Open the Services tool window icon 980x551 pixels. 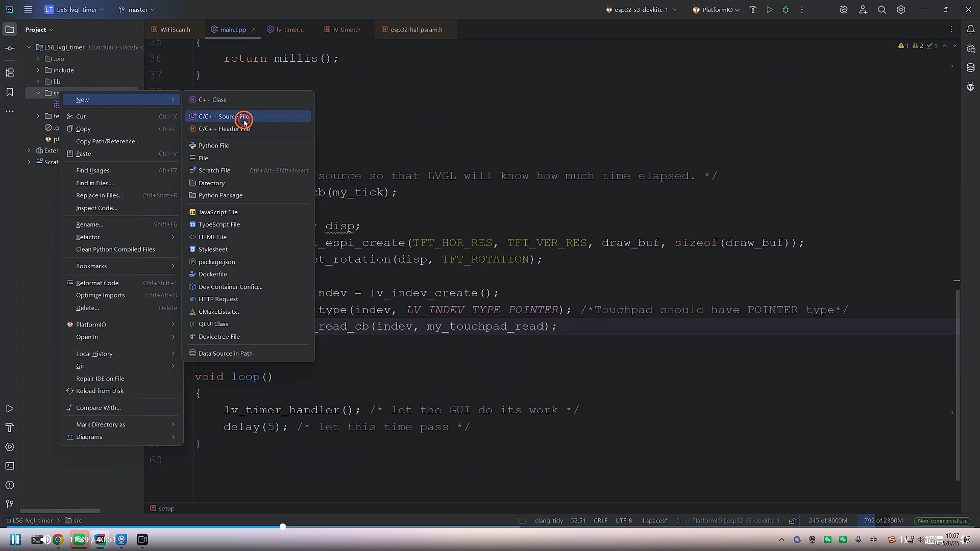(x=10, y=447)
